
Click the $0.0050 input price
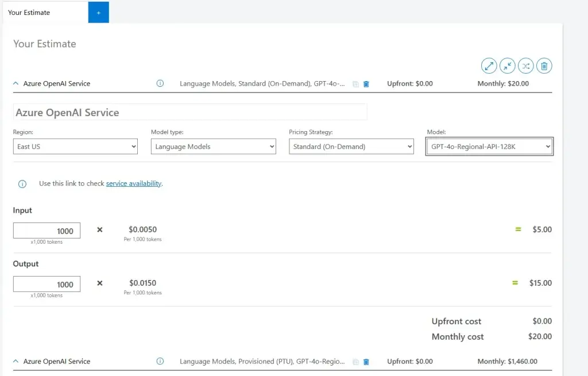[143, 229]
